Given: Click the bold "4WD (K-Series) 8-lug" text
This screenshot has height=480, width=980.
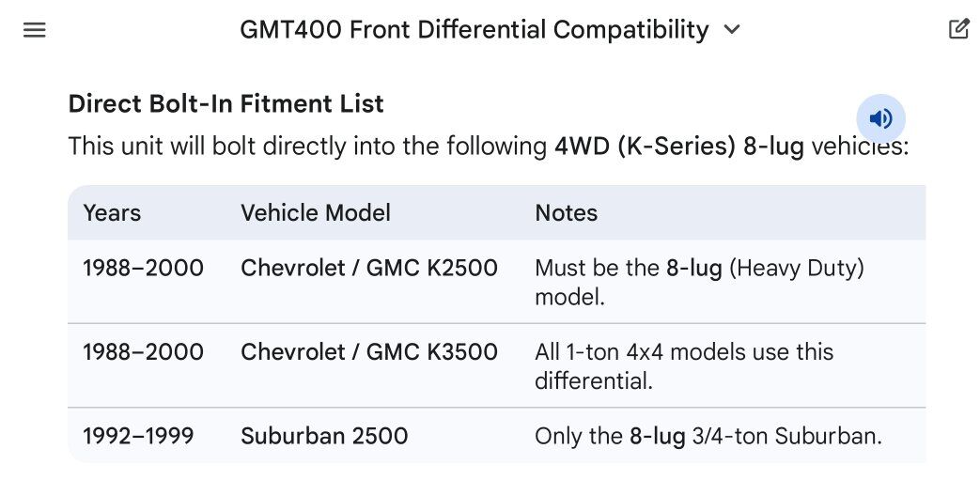Looking at the screenshot, I should point(679,147).
